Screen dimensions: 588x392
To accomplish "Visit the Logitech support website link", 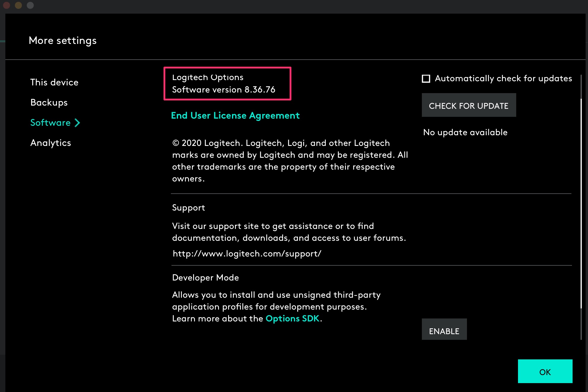I will tap(247, 253).
